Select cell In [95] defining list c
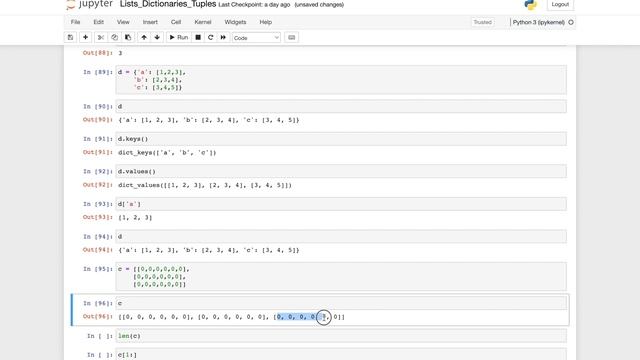 tap(341, 276)
